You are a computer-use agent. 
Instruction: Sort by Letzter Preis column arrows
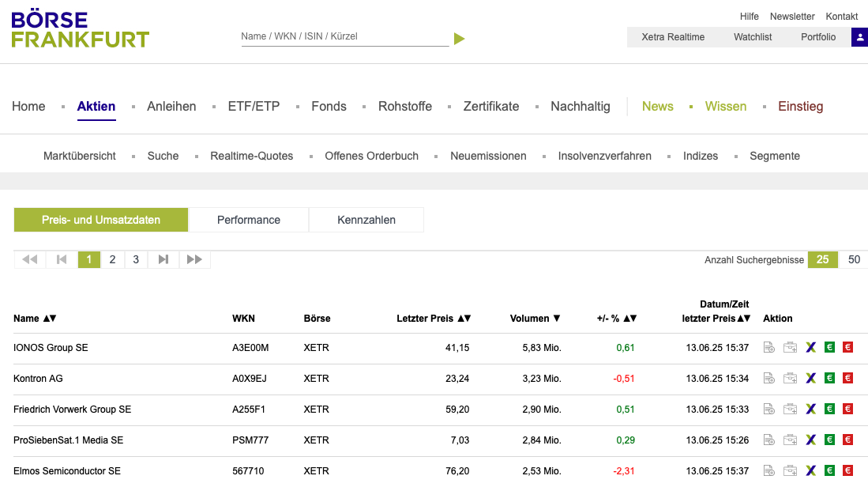(464, 318)
